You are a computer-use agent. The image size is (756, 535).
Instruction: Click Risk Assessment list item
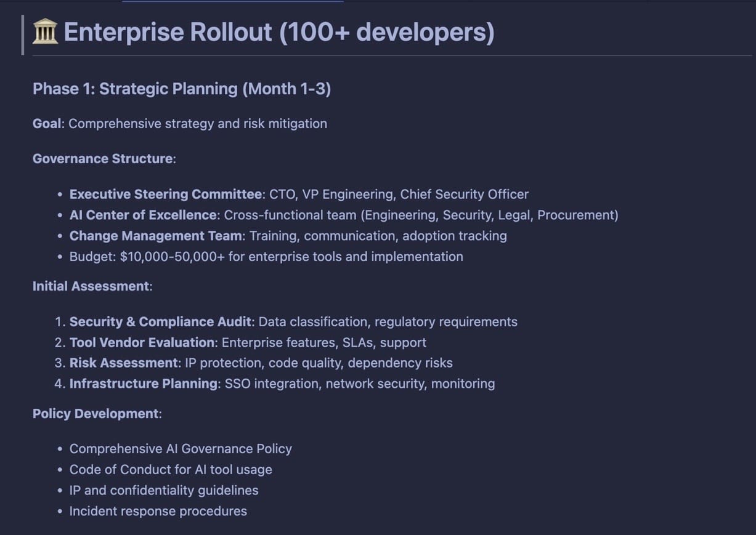(261, 363)
